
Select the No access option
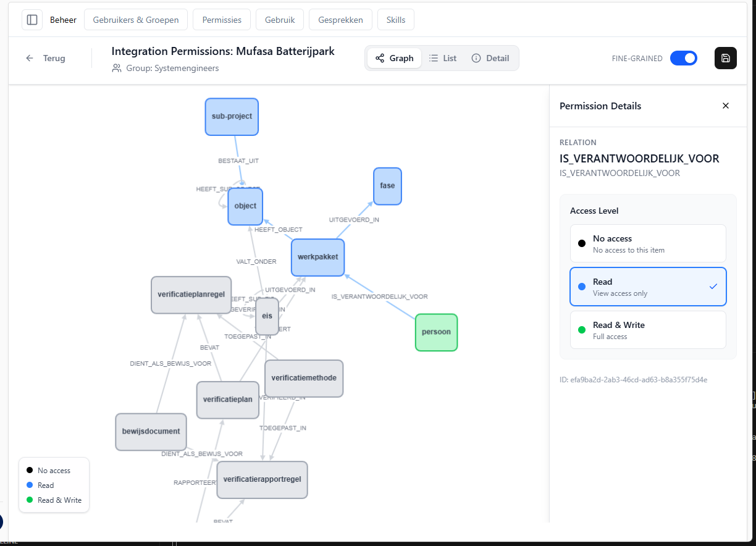click(647, 243)
